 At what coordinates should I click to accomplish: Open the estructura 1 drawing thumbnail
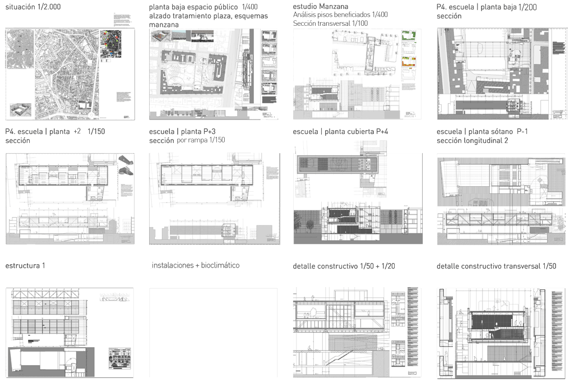tap(70, 333)
